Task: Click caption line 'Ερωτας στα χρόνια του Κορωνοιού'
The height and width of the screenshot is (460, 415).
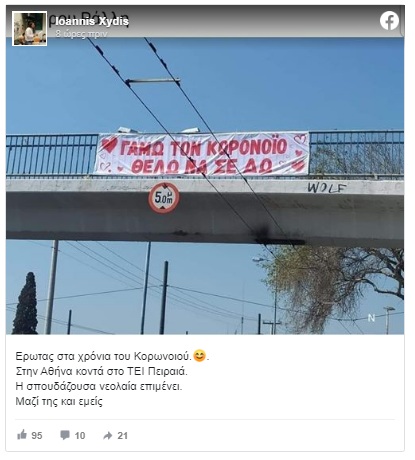Action: click(103, 356)
